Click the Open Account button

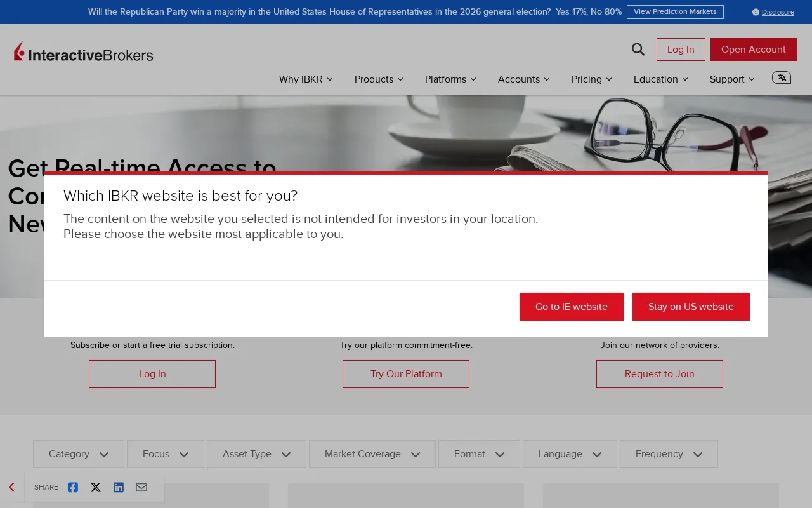pyautogui.click(x=754, y=50)
